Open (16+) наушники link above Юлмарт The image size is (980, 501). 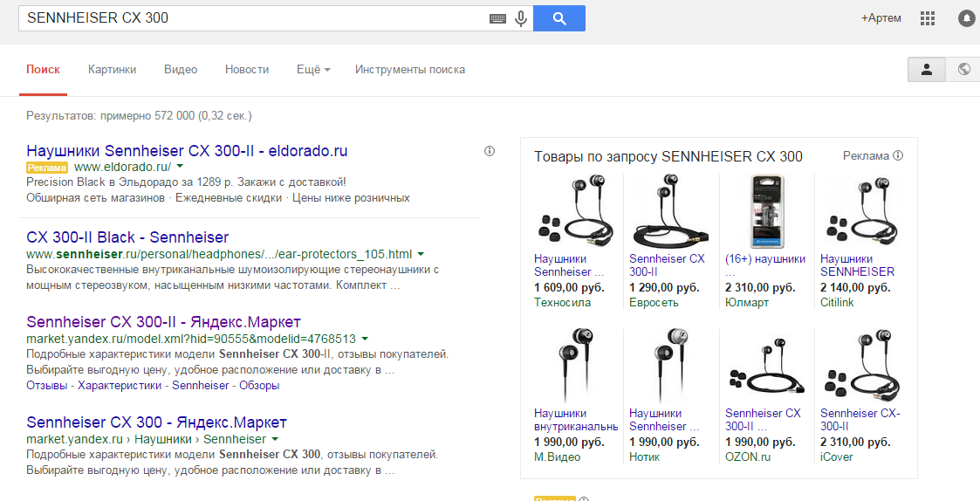(765, 265)
